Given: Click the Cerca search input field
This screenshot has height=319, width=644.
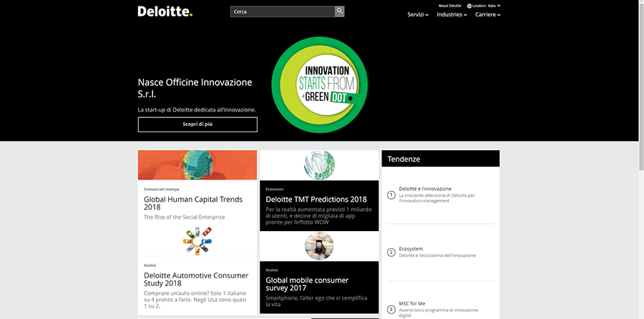Looking at the screenshot, I should [x=283, y=11].
